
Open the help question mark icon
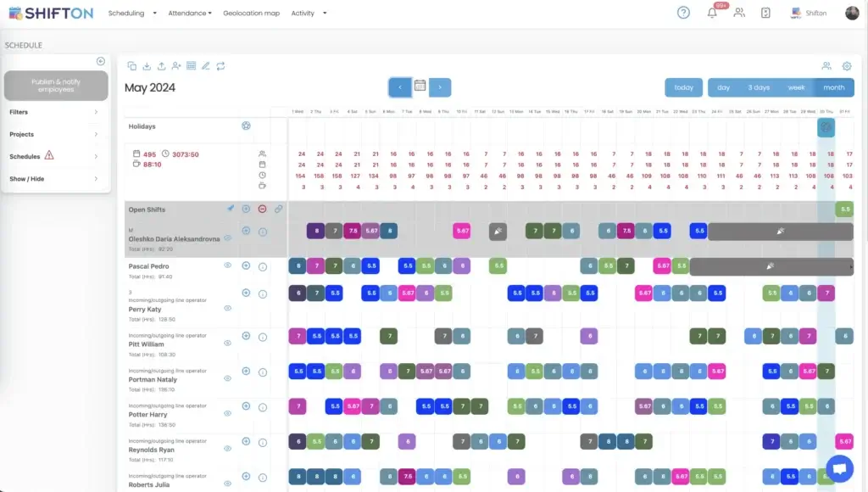[683, 13]
